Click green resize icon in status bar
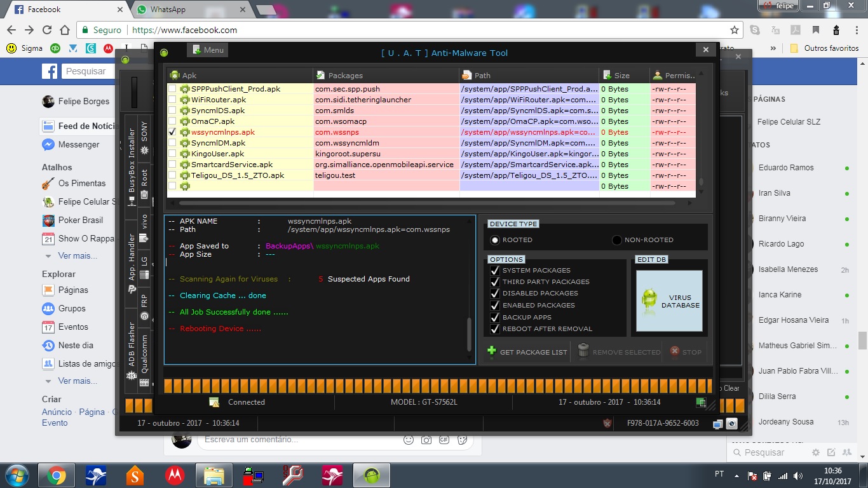Image resolution: width=868 pixels, height=488 pixels. [x=701, y=402]
